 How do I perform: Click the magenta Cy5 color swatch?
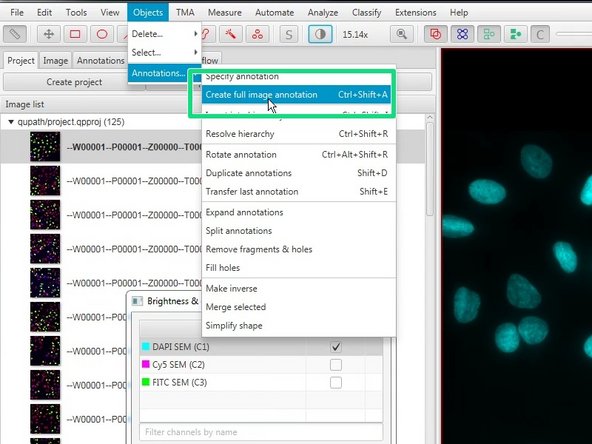(145, 364)
